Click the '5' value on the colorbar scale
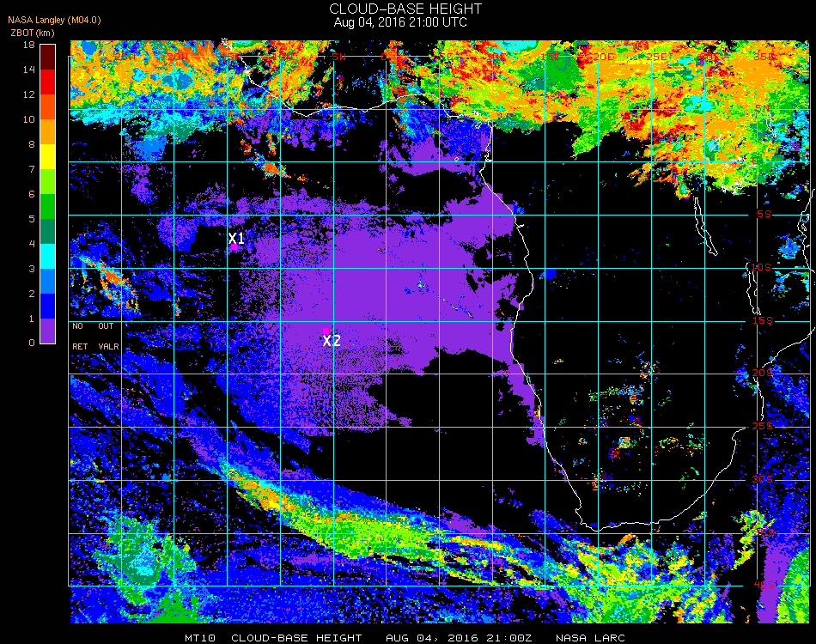 point(31,219)
